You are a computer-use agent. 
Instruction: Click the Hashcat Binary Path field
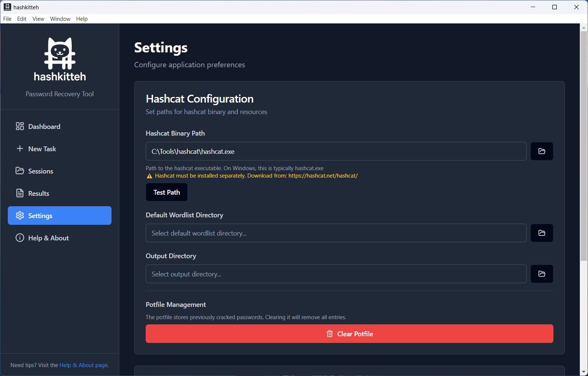(336, 151)
